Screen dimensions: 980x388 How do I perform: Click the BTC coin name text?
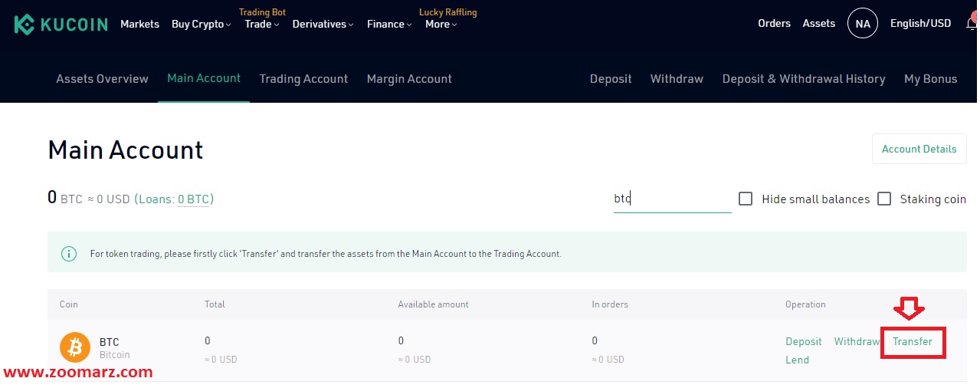coord(110,342)
